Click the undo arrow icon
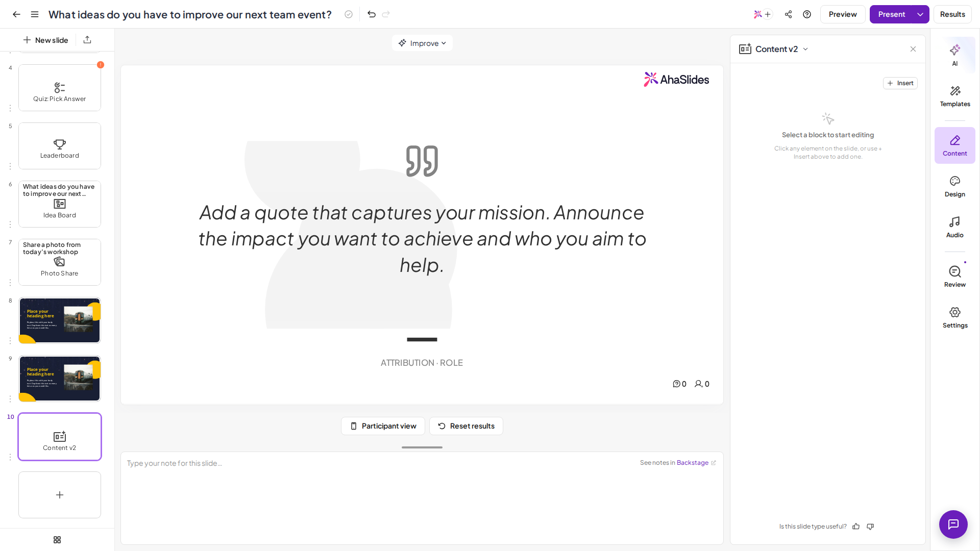 tap(372, 14)
